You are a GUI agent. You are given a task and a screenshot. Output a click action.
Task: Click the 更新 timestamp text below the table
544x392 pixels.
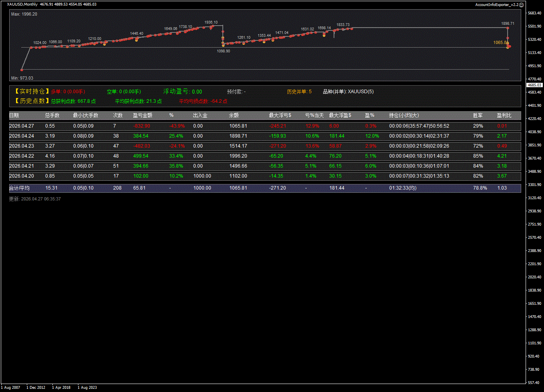coord(35,199)
